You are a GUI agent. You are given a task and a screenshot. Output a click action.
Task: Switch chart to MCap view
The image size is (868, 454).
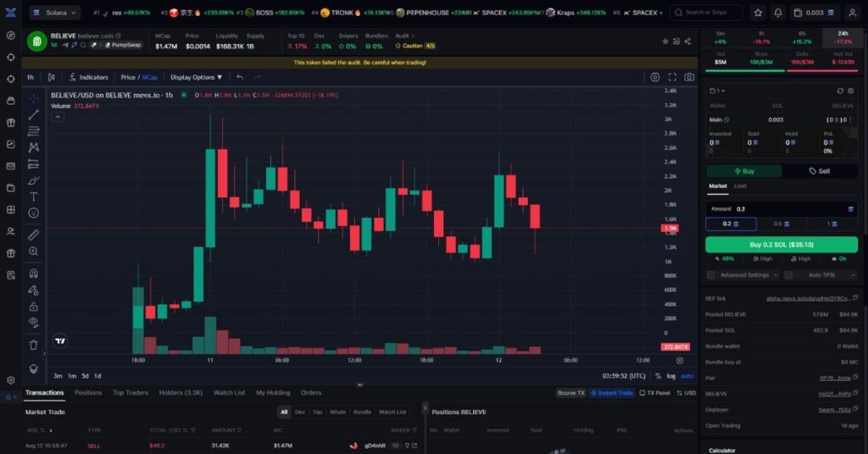[150, 77]
